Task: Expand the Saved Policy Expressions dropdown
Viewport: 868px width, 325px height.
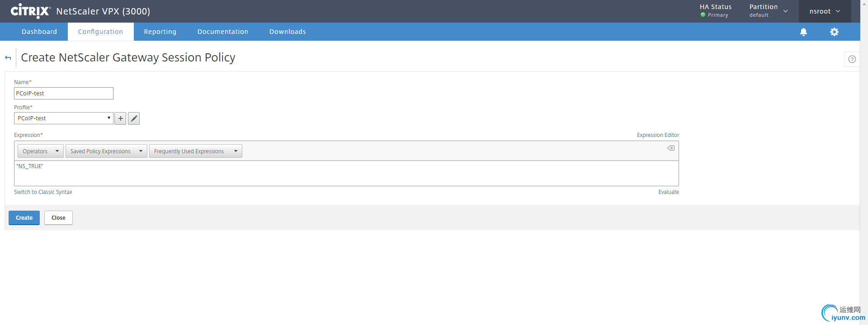Action: pyautogui.click(x=106, y=151)
